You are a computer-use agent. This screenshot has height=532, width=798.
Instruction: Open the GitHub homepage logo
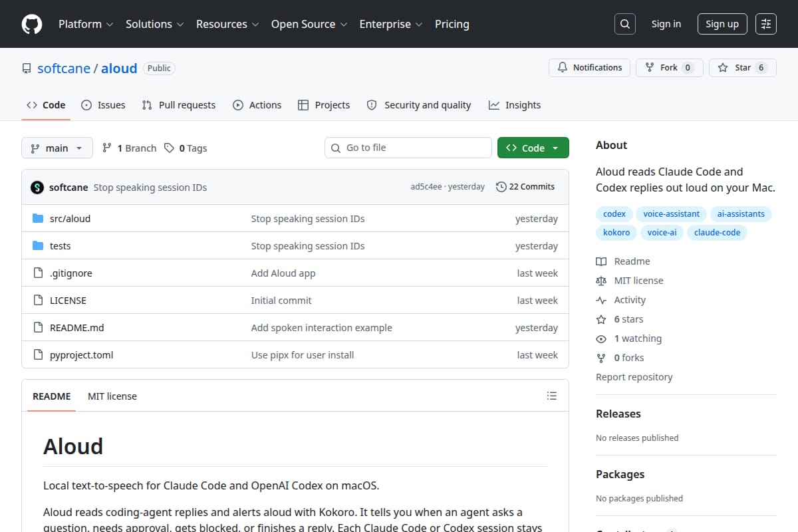32,24
